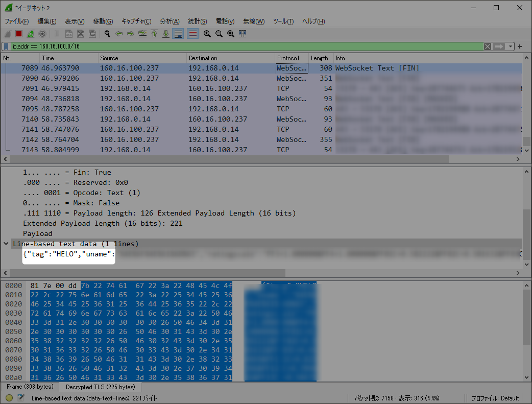
Task: Select packet 7094 in list
Action: pyautogui.click(x=261, y=99)
